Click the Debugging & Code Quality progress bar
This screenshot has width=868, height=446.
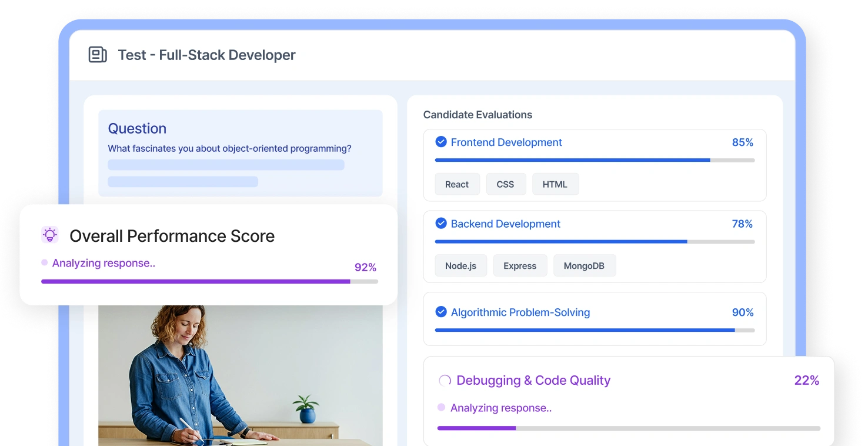(629, 428)
